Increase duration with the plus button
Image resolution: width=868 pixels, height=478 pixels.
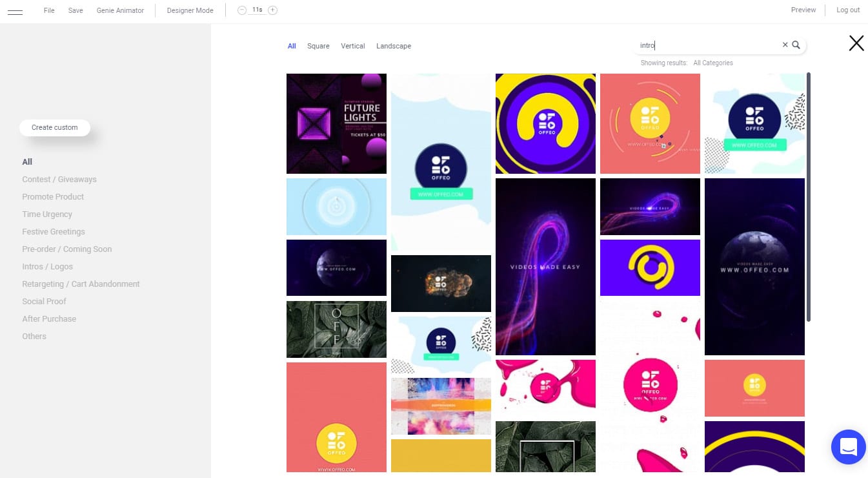click(273, 10)
